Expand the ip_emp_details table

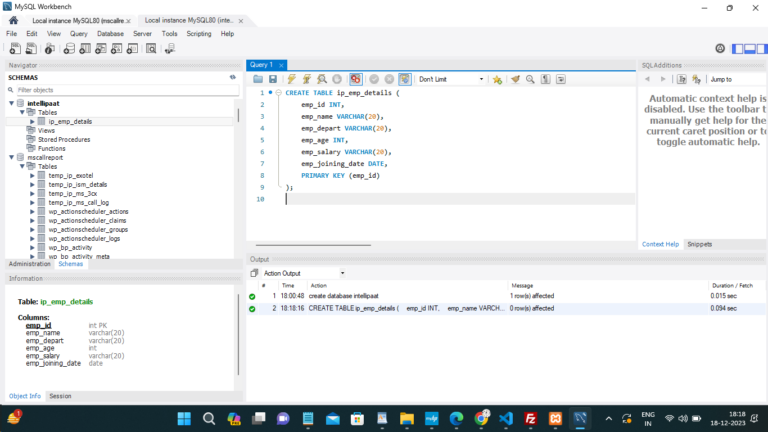point(32,121)
